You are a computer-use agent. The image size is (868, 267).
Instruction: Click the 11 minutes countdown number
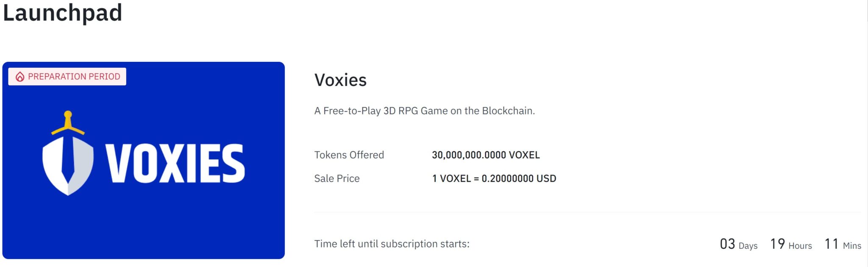(x=832, y=244)
